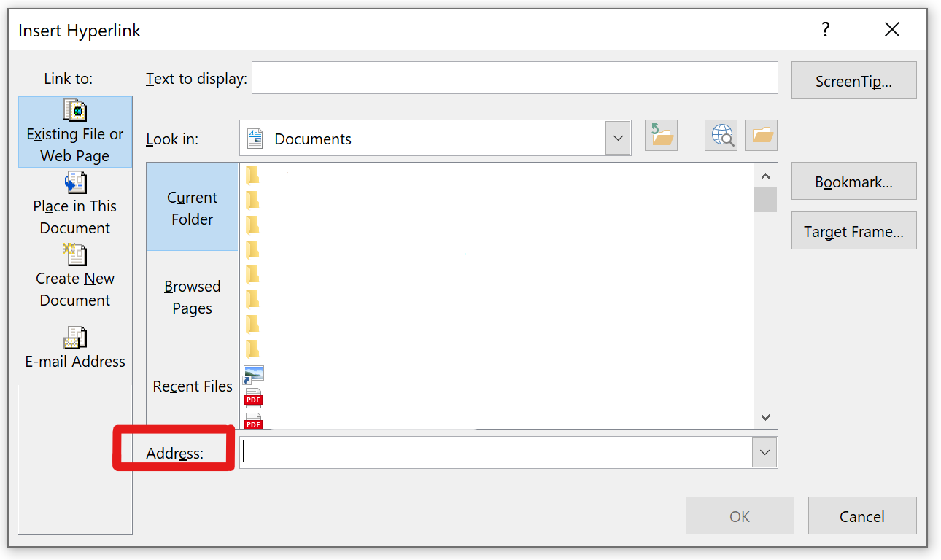Select Existing File or Web Page option
This screenshot has height=560, width=941.
click(75, 132)
